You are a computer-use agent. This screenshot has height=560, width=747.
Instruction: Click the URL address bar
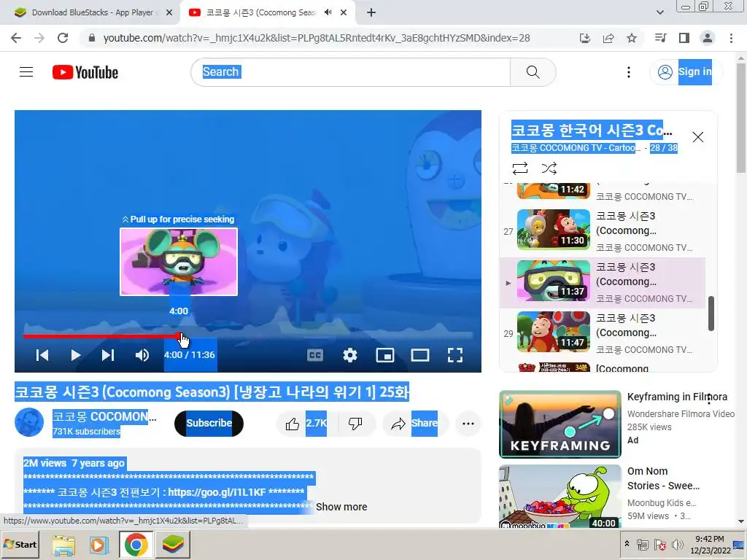coord(317,38)
